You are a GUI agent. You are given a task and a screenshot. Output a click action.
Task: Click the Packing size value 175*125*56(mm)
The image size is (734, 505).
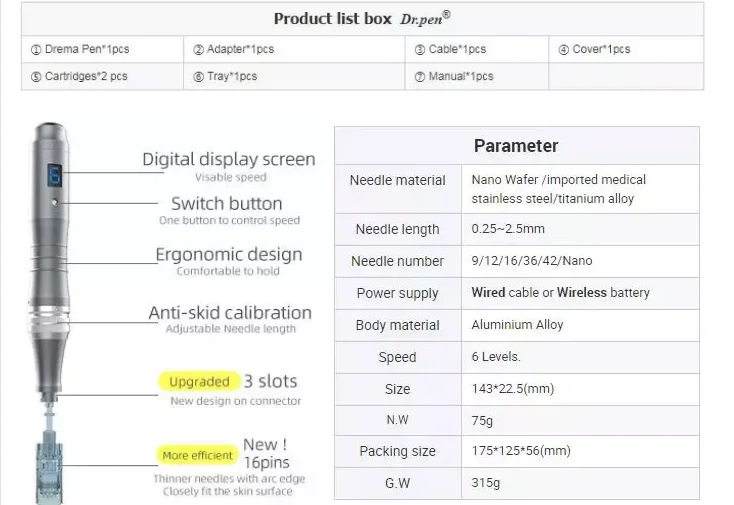[x=521, y=451]
